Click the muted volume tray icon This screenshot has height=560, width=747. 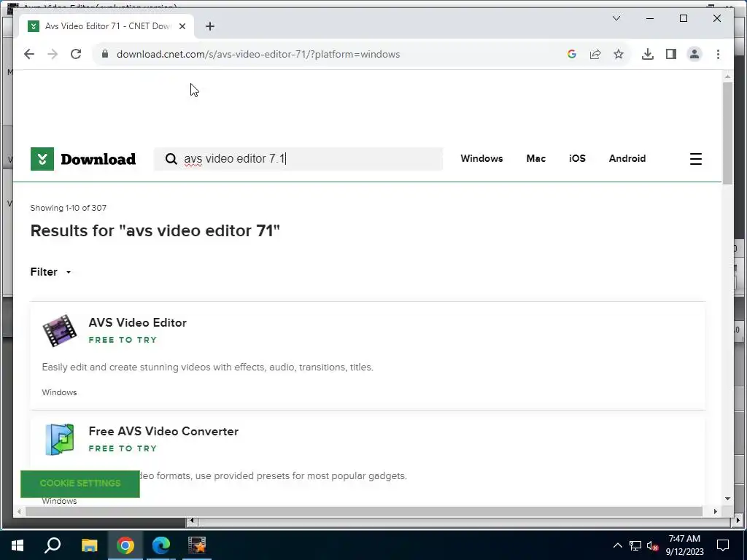(x=653, y=545)
